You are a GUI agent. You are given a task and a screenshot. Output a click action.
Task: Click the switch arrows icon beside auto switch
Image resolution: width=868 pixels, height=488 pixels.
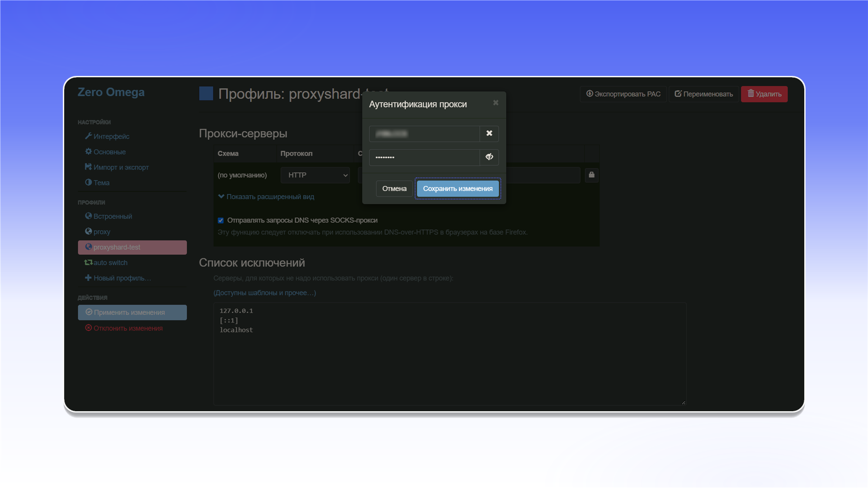coord(88,263)
